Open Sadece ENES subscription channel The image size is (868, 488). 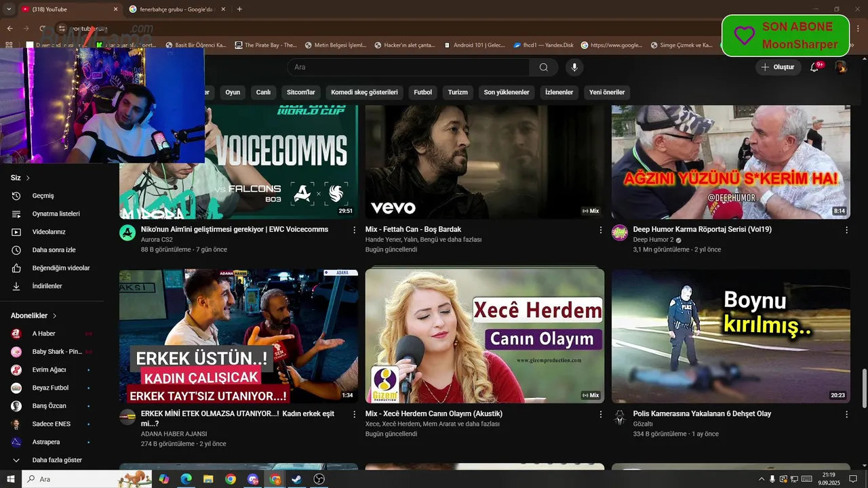pyautogui.click(x=52, y=424)
